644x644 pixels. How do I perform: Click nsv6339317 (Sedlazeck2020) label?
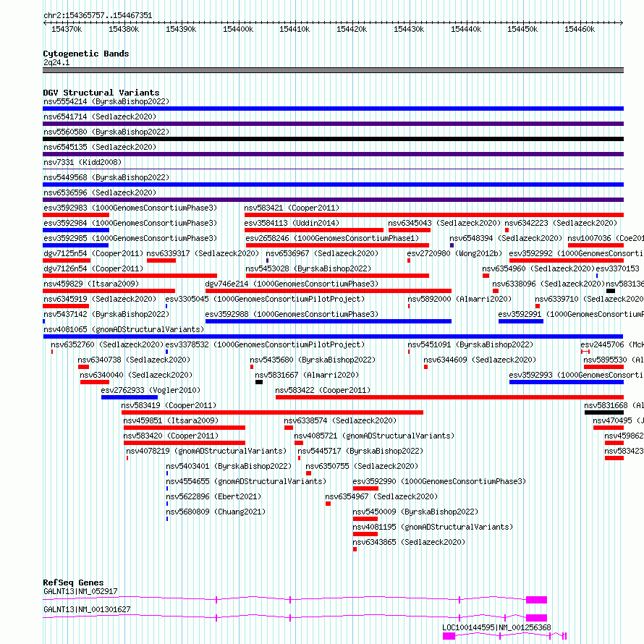(x=203, y=253)
